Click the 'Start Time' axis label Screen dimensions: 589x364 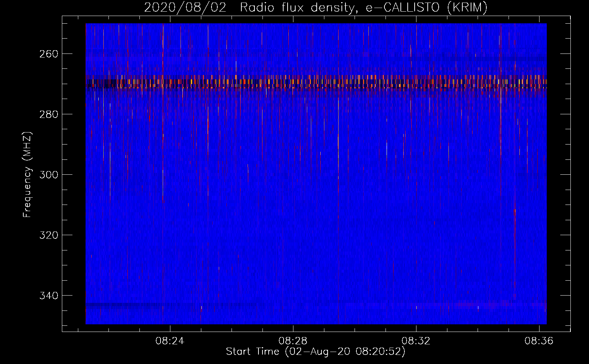pos(316,352)
